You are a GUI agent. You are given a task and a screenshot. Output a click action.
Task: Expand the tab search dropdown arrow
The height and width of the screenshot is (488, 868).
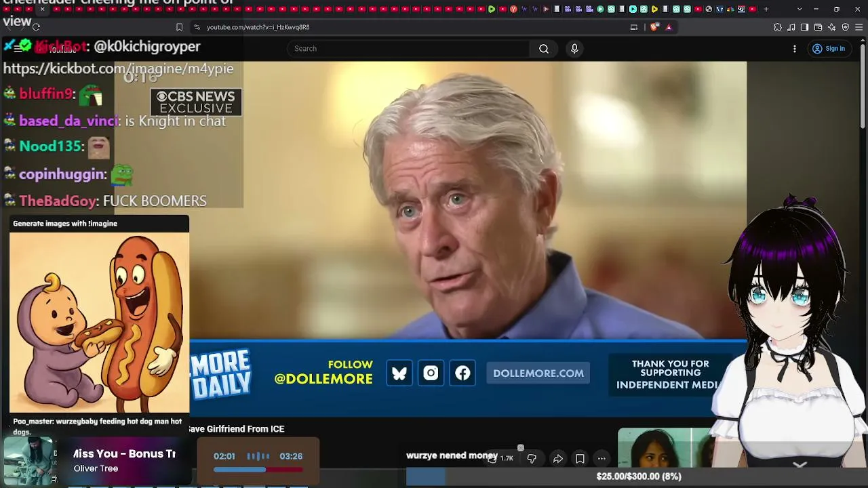(800, 9)
